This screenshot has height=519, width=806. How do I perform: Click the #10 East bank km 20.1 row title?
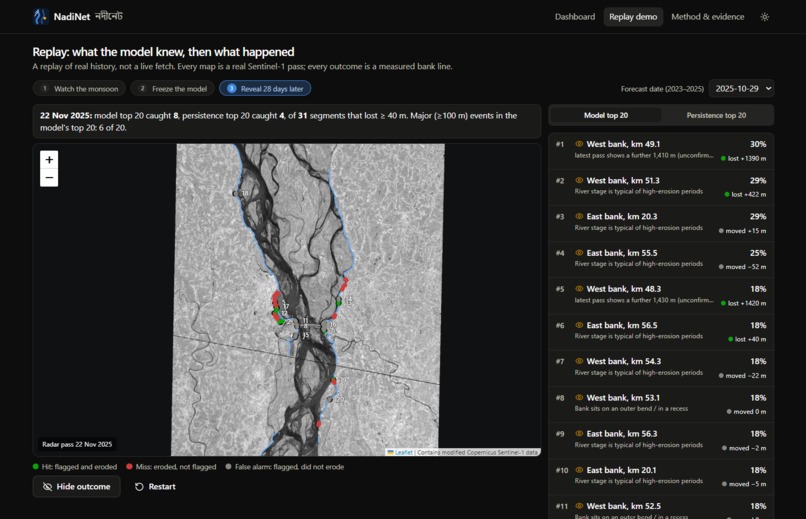coord(621,470)
